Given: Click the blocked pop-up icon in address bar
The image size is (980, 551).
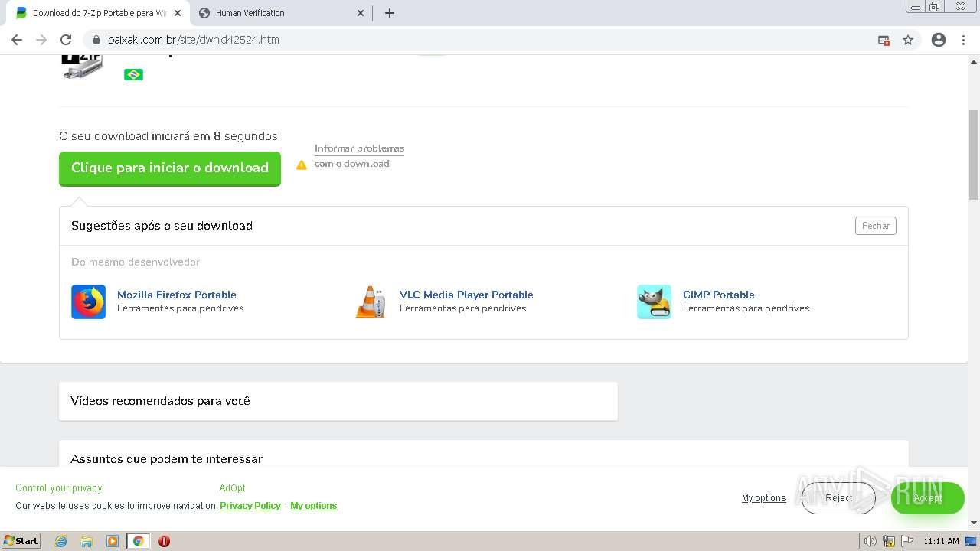Looking at the screenshot, I should 884,40.
